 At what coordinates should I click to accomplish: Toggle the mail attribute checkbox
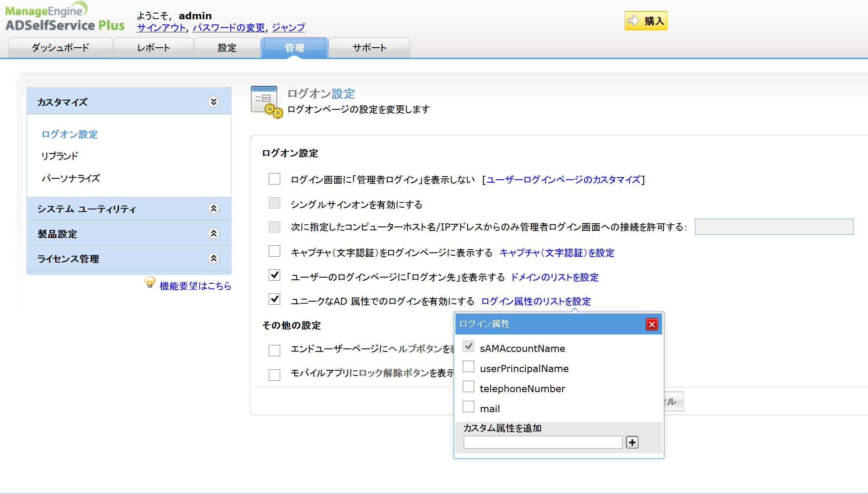469,407
